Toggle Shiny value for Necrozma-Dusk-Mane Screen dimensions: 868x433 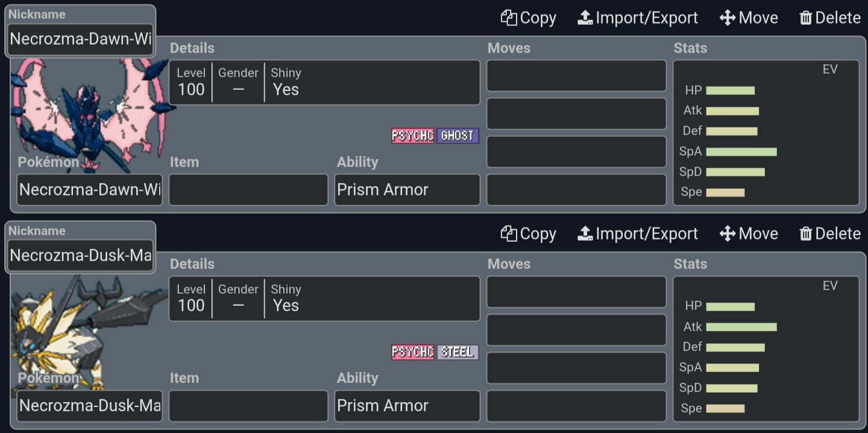point(286,306)
